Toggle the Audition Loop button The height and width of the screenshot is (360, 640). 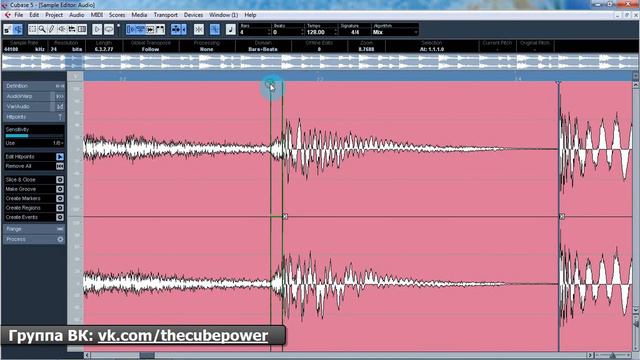109,29
